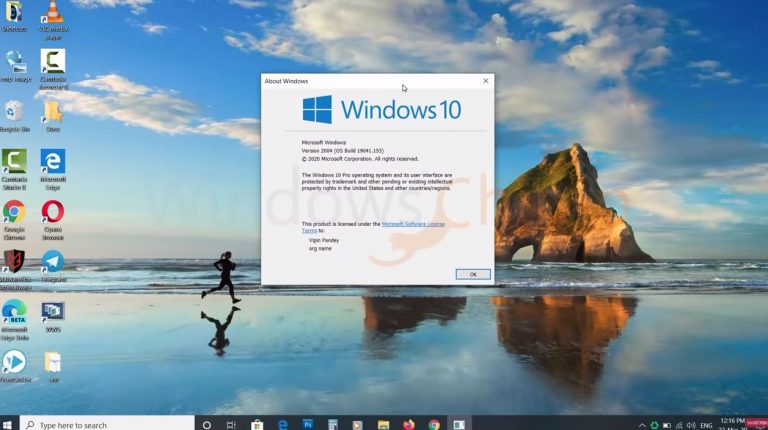Select the Opera Browser desktop icon
Image resolution: width=768 pixels, height=430 pixels.
(x=53, y=220)
